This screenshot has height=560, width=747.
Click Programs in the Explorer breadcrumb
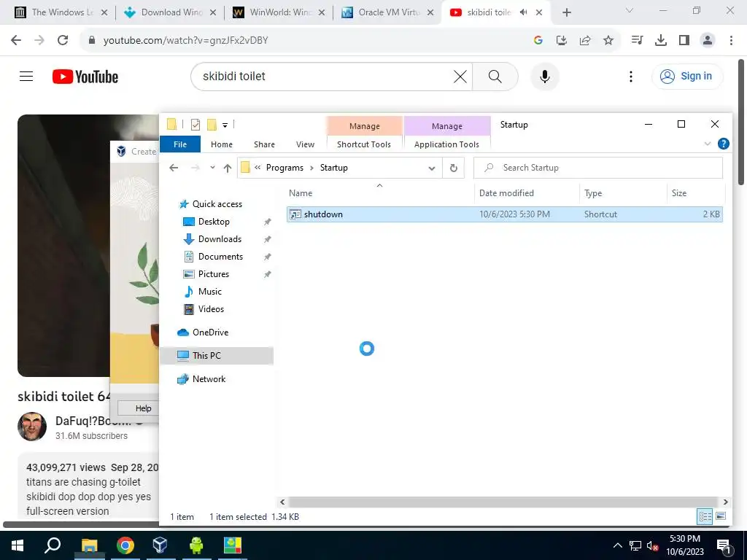pyautogui.click(x=285, y=168)
